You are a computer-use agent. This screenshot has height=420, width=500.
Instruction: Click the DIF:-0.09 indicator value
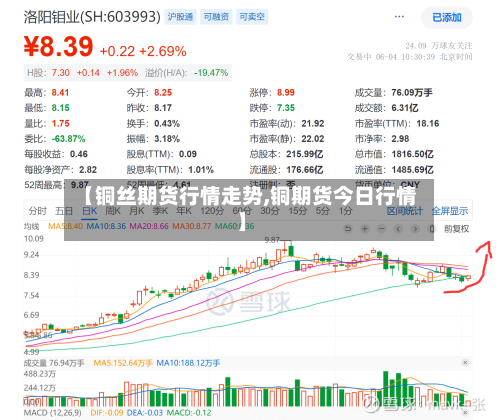[x=107, y=413]
